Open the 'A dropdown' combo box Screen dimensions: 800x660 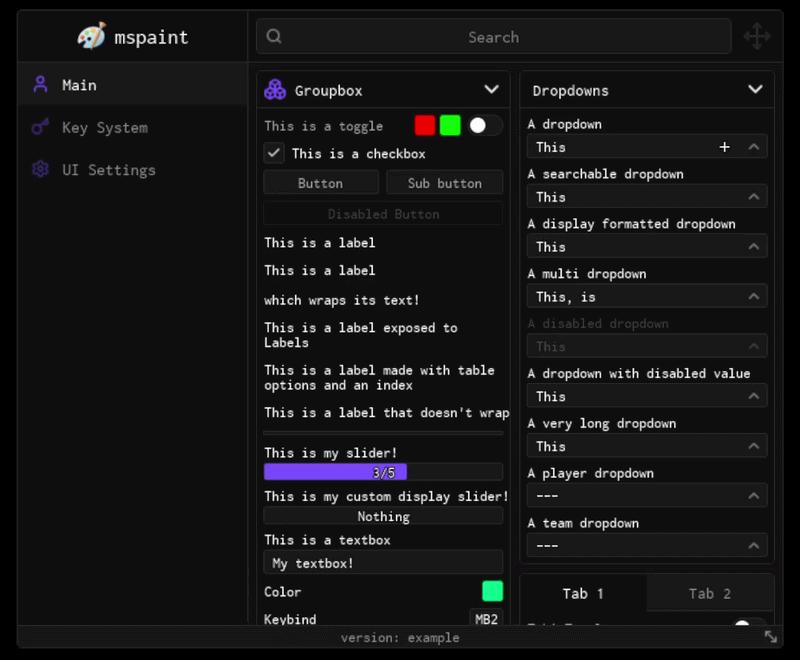click(647, 147)
